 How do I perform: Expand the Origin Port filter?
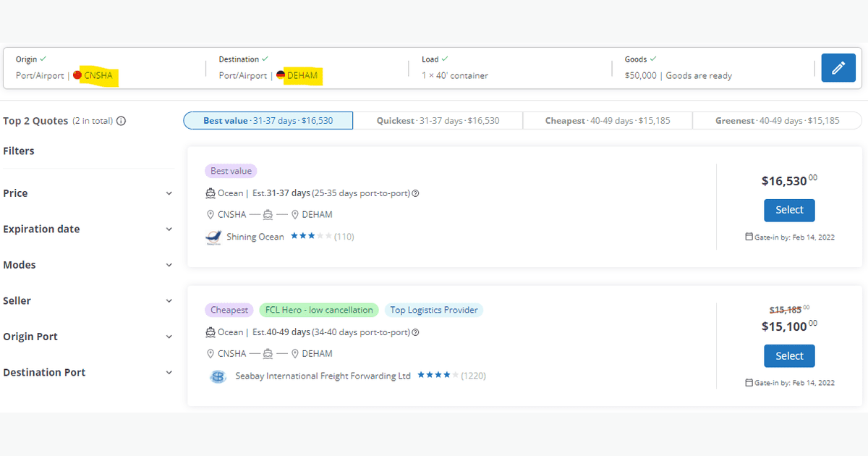click(x=169, y=337)
